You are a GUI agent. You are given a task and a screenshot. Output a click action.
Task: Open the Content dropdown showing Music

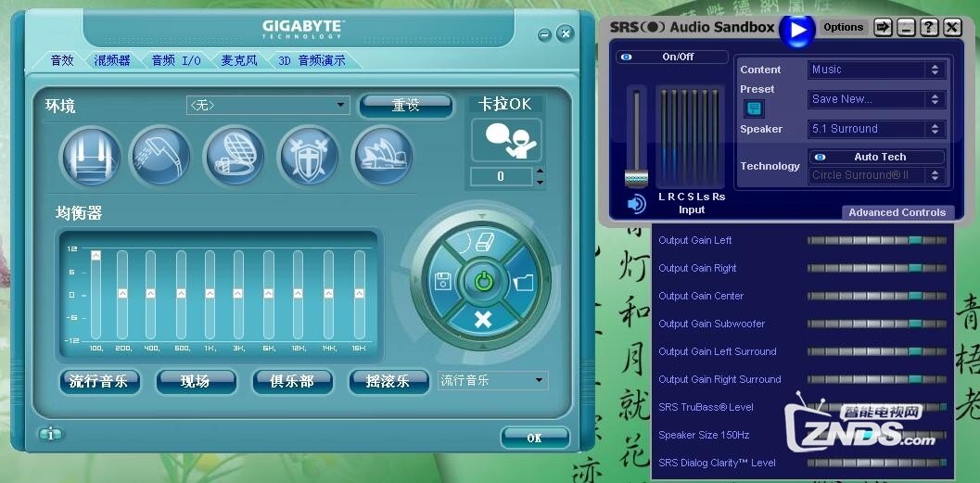(x=876, y=70)
